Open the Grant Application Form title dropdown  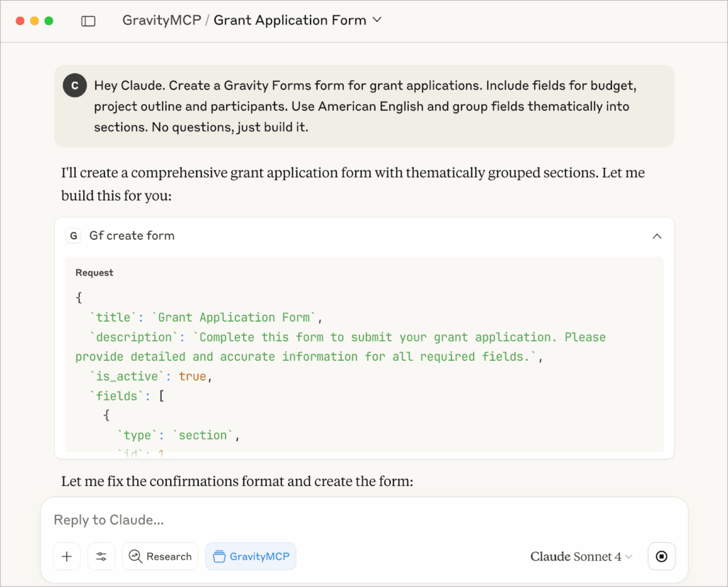[377, 20]
